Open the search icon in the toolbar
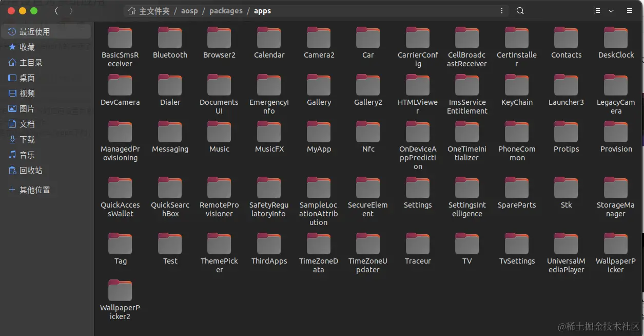The image size is (644, 336). [x=520, y=10]
